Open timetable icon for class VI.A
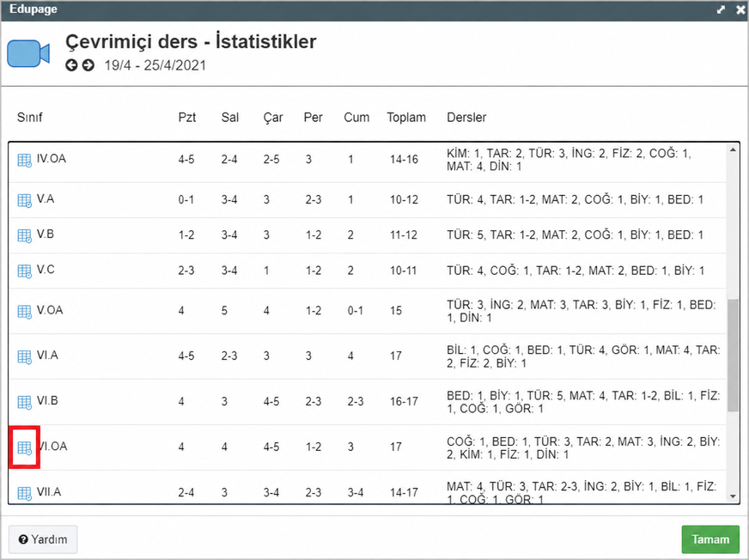The width and height of the screenshot is (749, 560). pyautogui.click(x=24, y=357)
